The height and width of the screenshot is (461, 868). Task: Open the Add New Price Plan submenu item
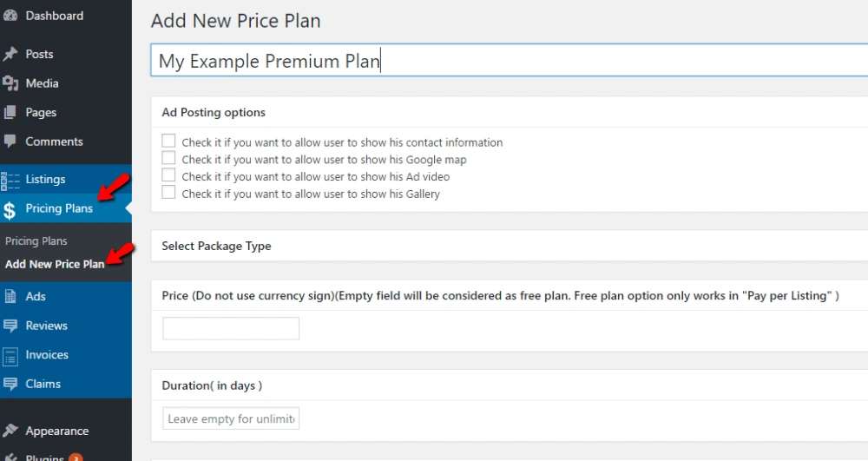[x=55, y=264]
